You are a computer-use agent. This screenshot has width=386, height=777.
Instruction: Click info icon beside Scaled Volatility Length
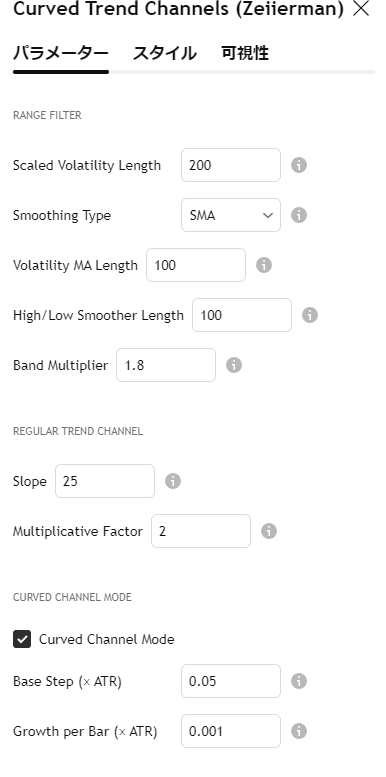point(298,165)
